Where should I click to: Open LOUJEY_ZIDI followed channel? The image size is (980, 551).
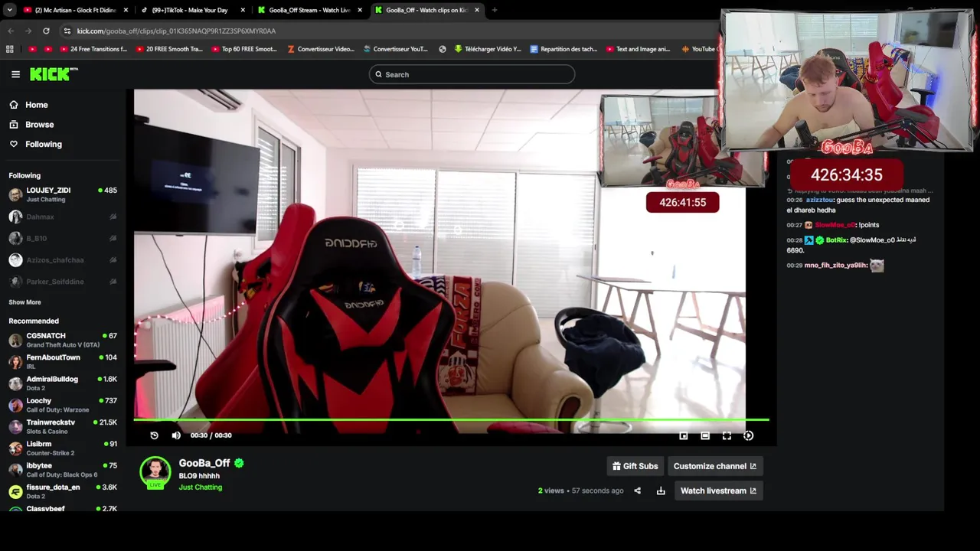(63, 194)
